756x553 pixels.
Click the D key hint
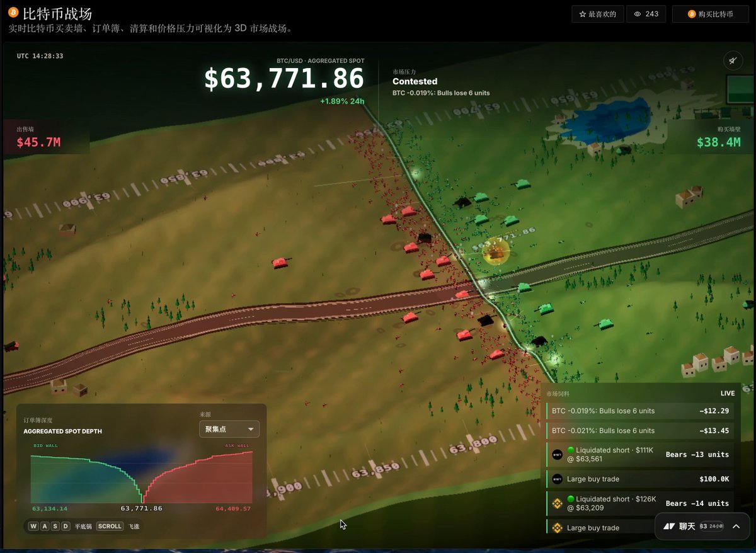click(66, 526)
